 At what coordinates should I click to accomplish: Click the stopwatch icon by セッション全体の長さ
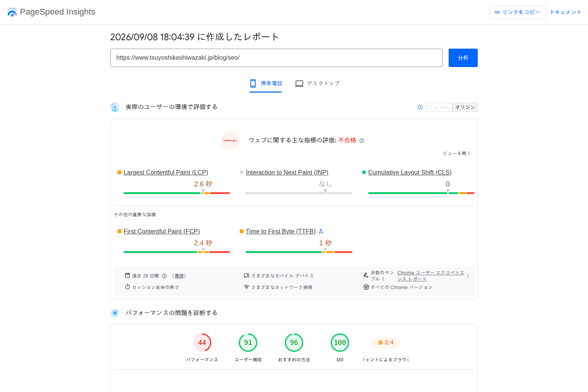[127, 287]
